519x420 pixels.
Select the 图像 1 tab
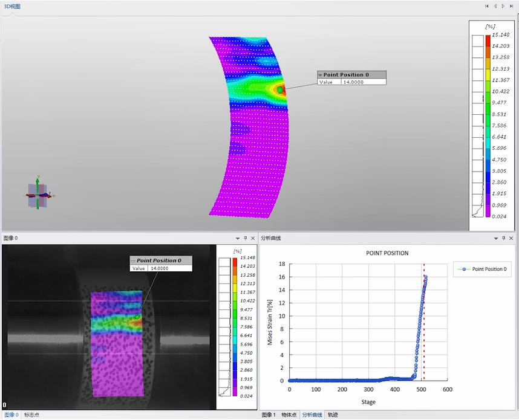[x=269, y=415]
